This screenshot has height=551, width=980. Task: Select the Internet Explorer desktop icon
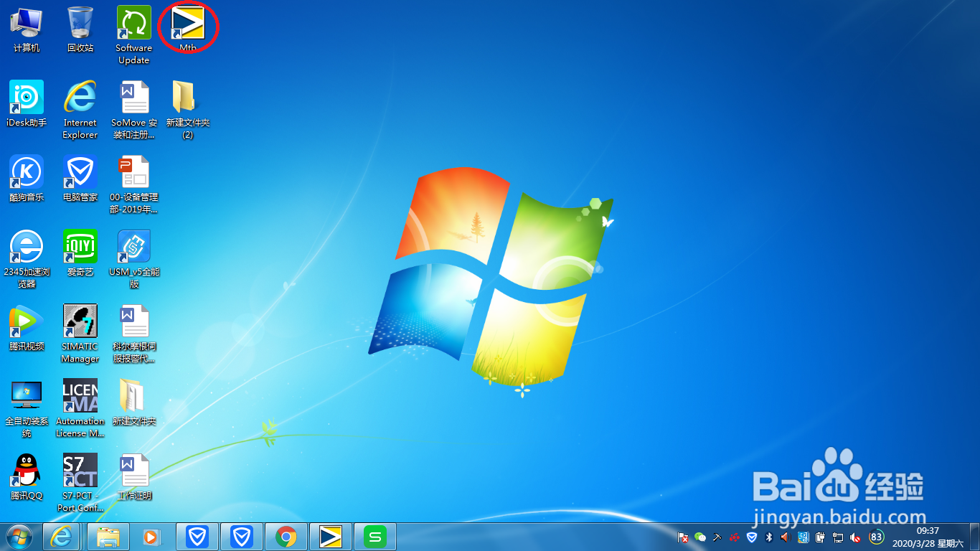click(x=80, y=110)
